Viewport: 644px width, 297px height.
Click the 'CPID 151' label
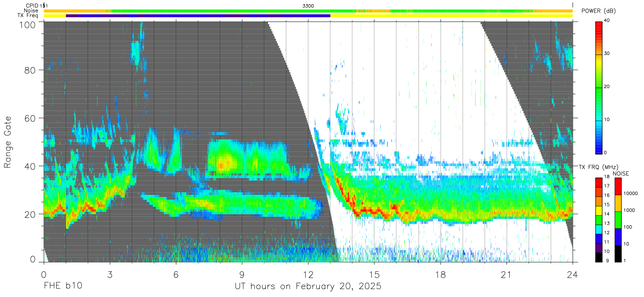[36, 5]
